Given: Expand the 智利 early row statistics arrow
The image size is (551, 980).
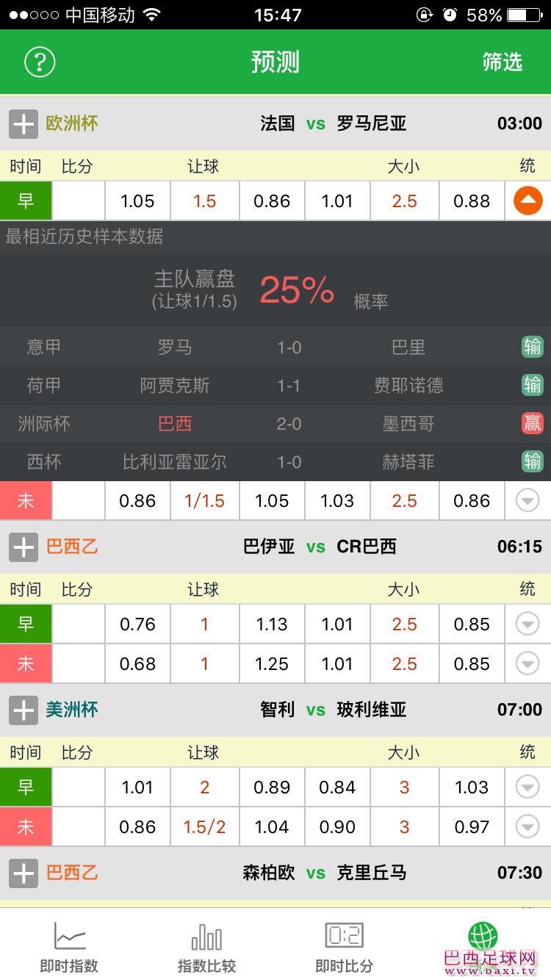Looking at the screenshot, I should tap(526, 787).
